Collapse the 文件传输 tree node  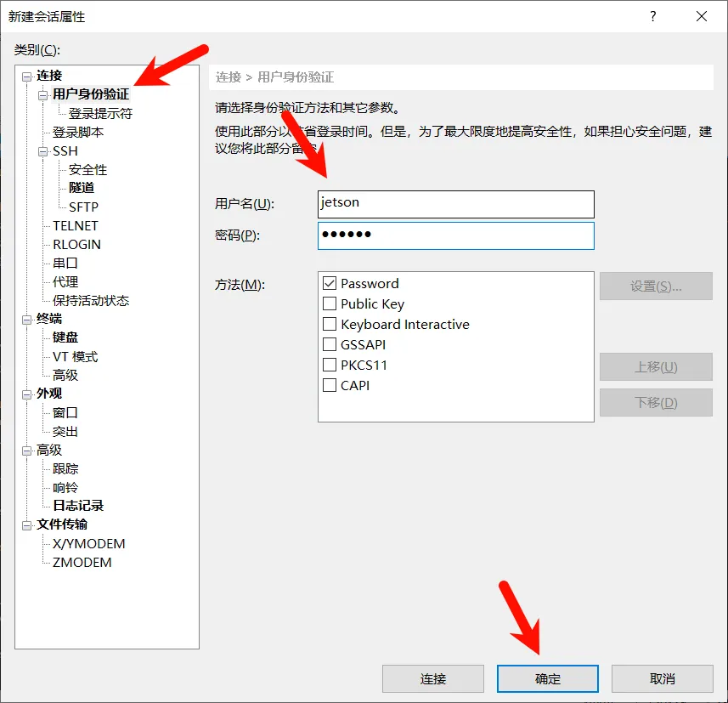point(27,525)
